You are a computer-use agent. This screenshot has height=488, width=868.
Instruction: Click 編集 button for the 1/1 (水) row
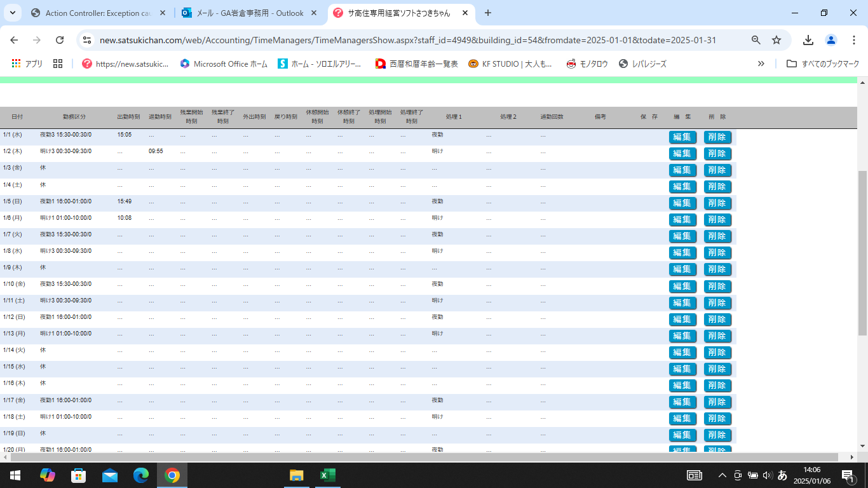click(x=682, y=137)
